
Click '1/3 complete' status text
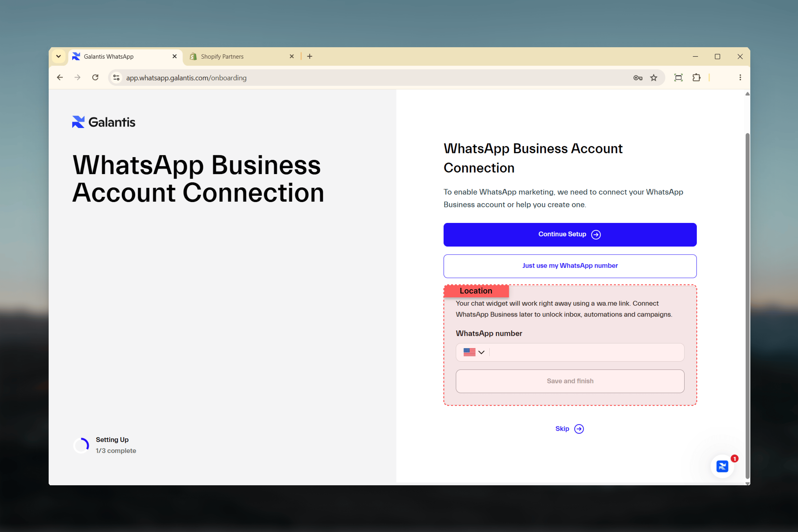point(116,450)
